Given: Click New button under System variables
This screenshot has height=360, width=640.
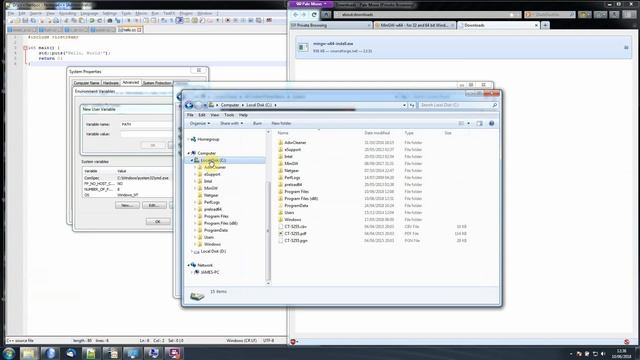Looking at the screenshot, I should point(127,205).
